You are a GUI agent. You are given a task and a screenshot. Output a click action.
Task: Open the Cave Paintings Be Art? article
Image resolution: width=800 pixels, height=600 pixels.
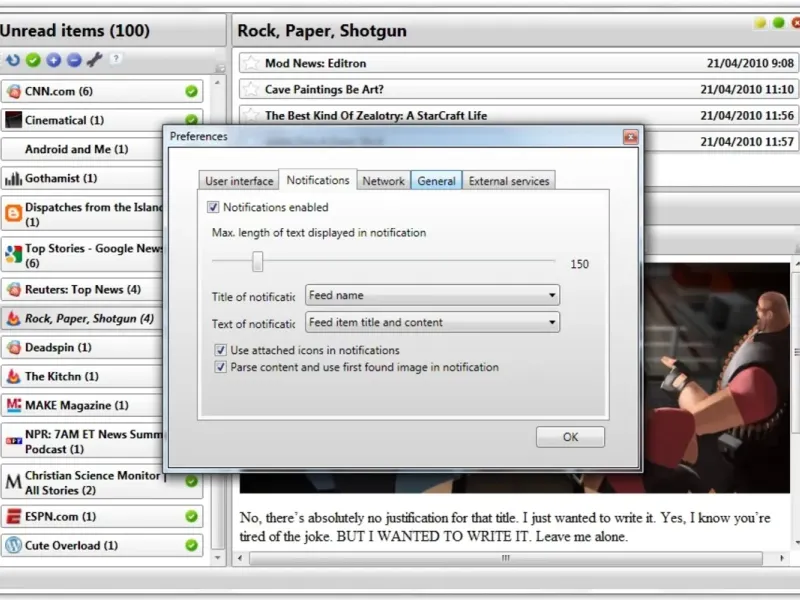[519, 89]
